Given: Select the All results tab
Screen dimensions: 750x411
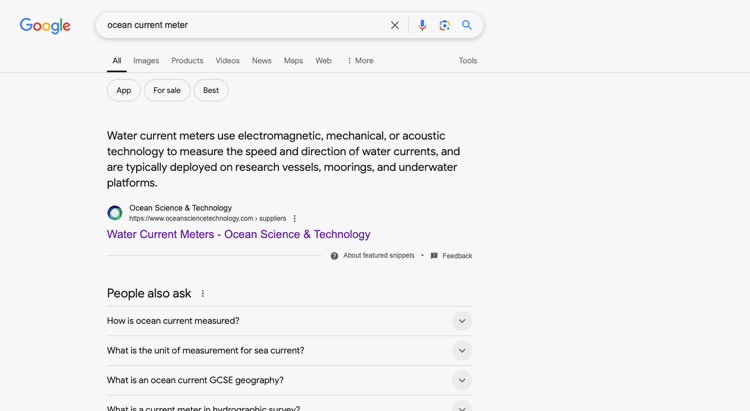Looking at the screenshot, I should click(117, 61).
